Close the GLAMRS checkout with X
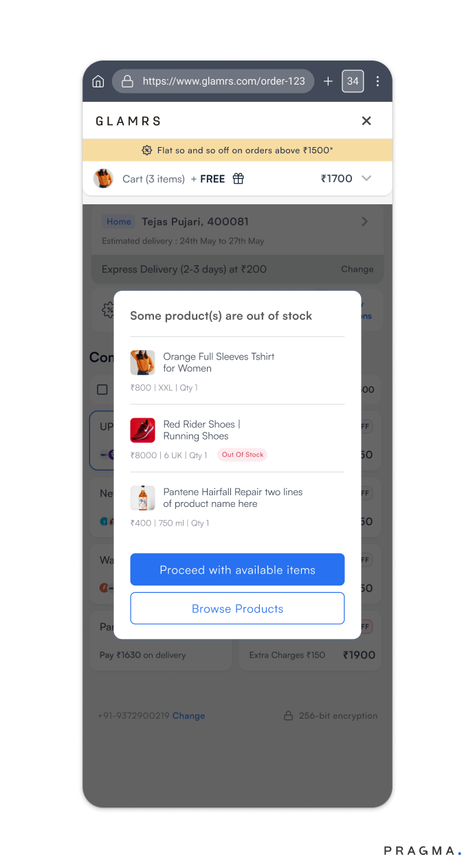475x868 pixels. (x=366, y=121)
